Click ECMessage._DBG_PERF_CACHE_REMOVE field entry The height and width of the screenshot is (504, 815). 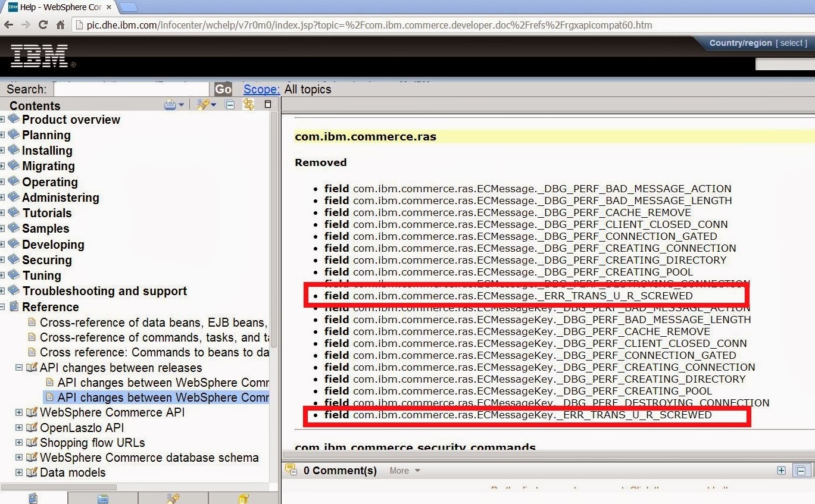(x=508, y=212)
